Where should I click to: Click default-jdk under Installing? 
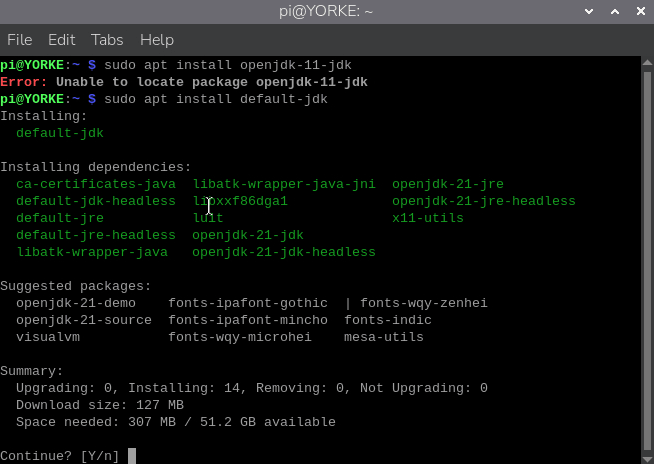tap(60, 133)
